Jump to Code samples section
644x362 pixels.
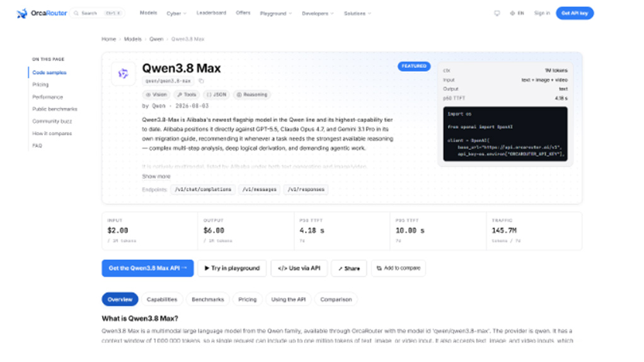49,72
